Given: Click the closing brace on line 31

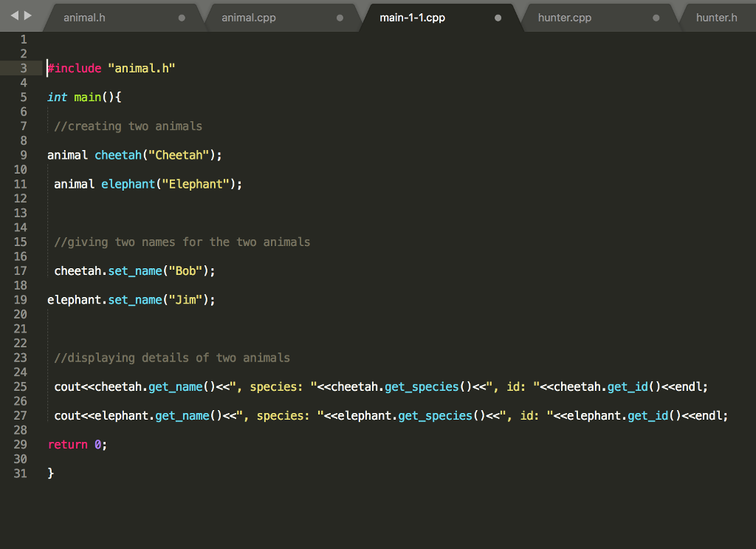Looking at the screenshot, I should coord(51,474).
